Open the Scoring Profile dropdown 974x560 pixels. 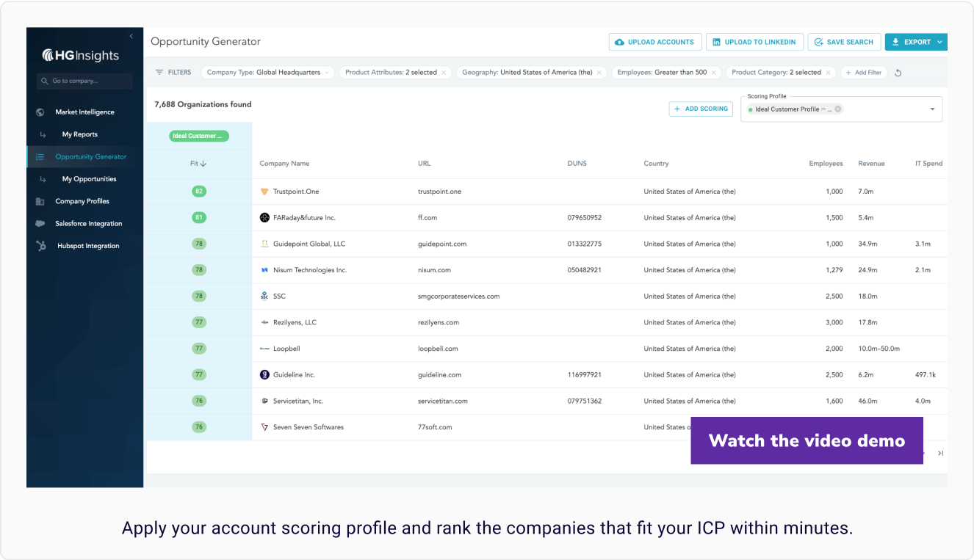(x=932, y=109)
